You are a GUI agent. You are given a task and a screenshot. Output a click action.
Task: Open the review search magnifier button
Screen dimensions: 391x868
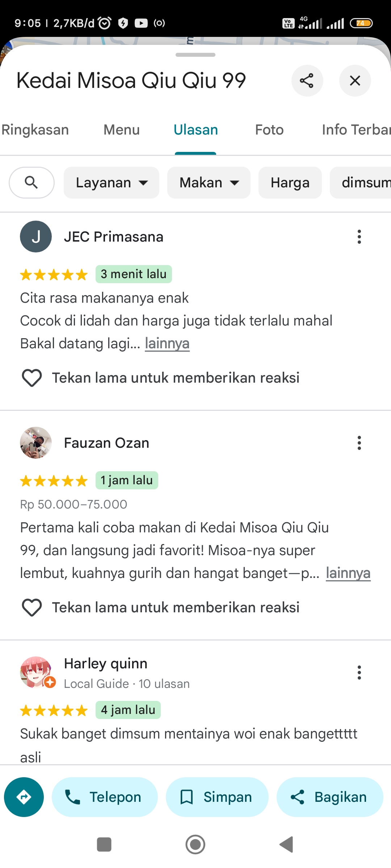[31, 183]
